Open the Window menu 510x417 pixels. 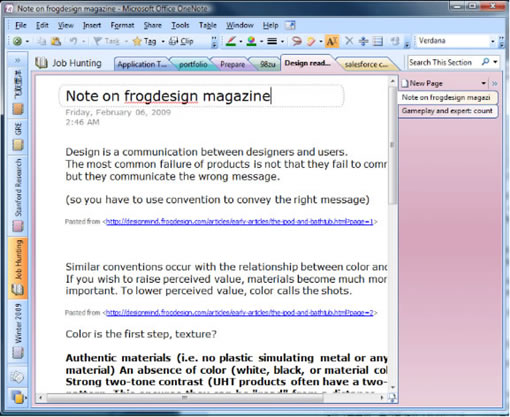click(240, 25)
